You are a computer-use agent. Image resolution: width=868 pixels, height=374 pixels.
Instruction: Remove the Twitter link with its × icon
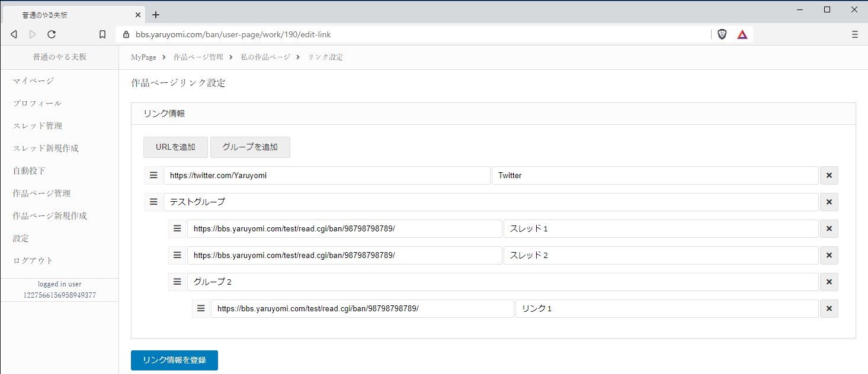pyautogui.click(x=829, y=175)
